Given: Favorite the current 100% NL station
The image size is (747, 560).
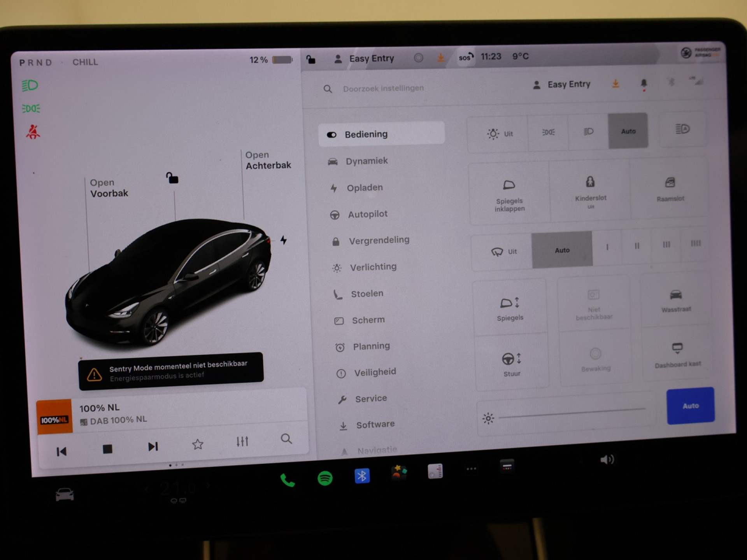Looking at the screenshot, I should tap(198, 444).
